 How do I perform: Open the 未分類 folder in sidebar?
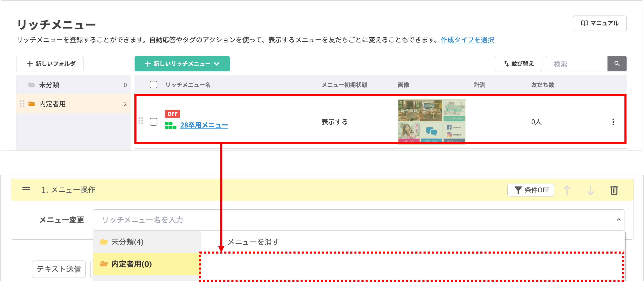(49, 85)
